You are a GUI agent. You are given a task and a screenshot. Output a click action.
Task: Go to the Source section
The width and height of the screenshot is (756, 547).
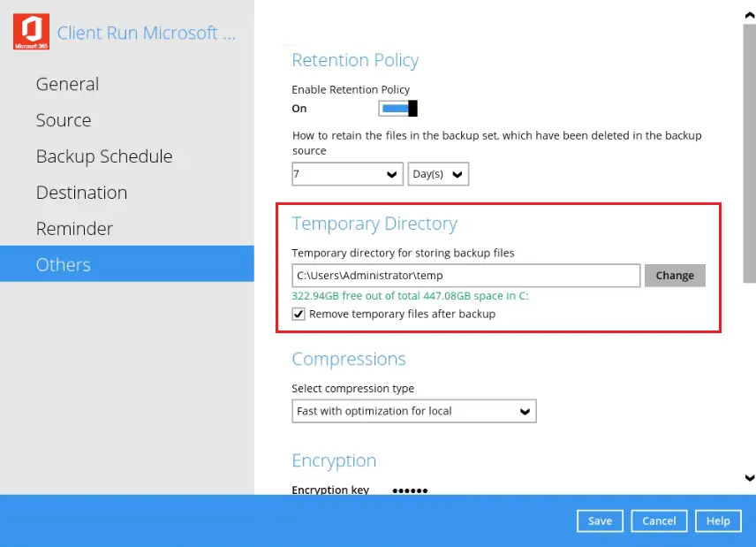pyautogui.click(x=64, y=120)
